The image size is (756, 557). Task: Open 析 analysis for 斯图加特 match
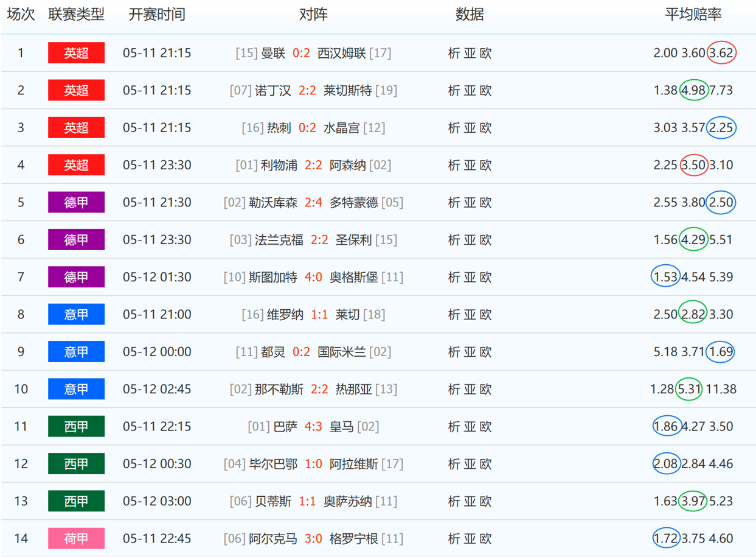[454, 278]
